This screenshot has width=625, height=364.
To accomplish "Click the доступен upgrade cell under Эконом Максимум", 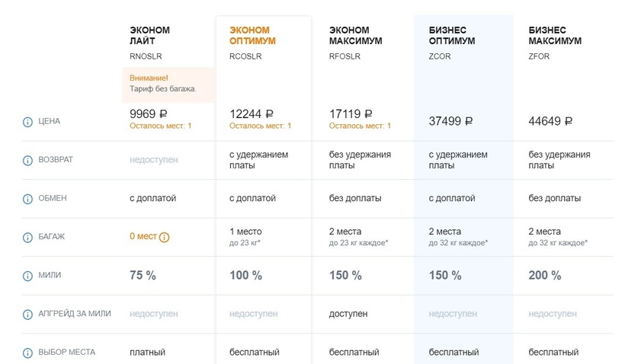I will [x=348, y=314].
